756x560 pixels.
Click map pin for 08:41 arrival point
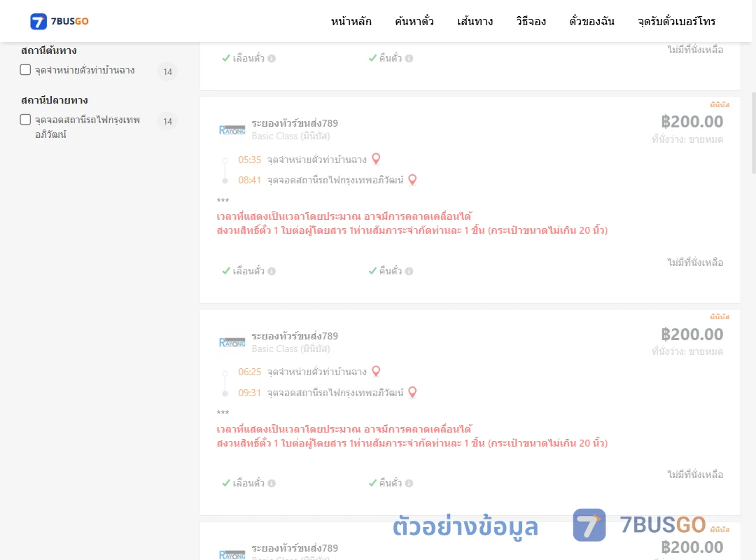tap(412, 179)
